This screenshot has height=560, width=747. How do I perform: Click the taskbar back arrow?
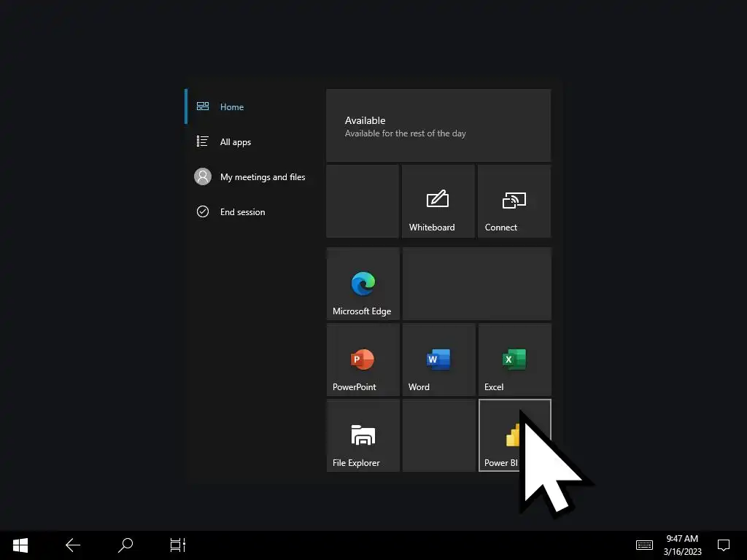click(73, 545)
